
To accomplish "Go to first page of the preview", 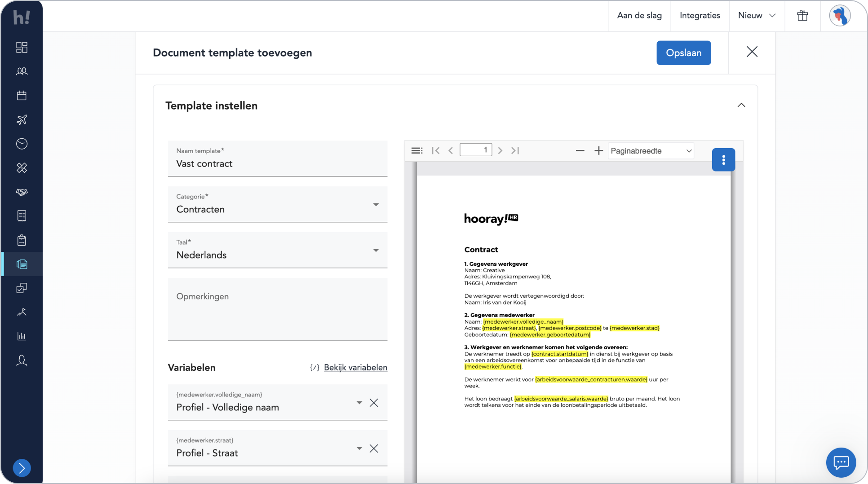I will (x=435, y=150).
